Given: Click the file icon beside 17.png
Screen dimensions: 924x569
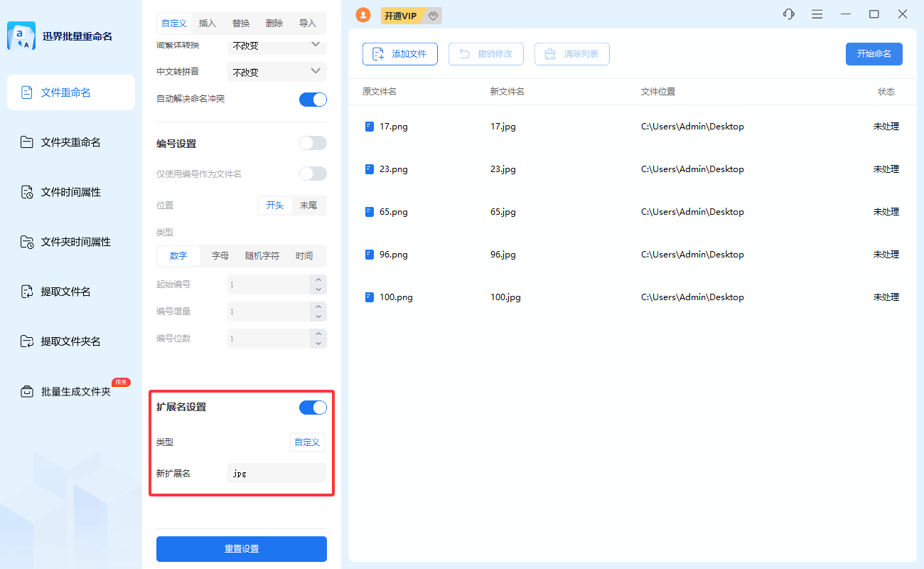Looking at the screenshot, I should 369,127.
